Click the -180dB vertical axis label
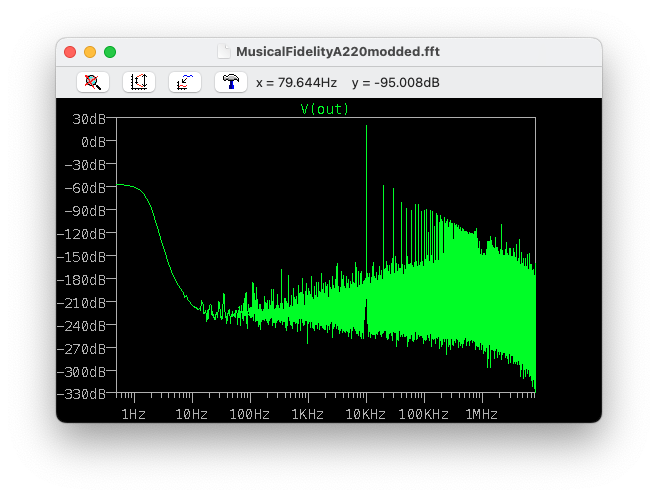658x497 pixels. pos(81,280)
